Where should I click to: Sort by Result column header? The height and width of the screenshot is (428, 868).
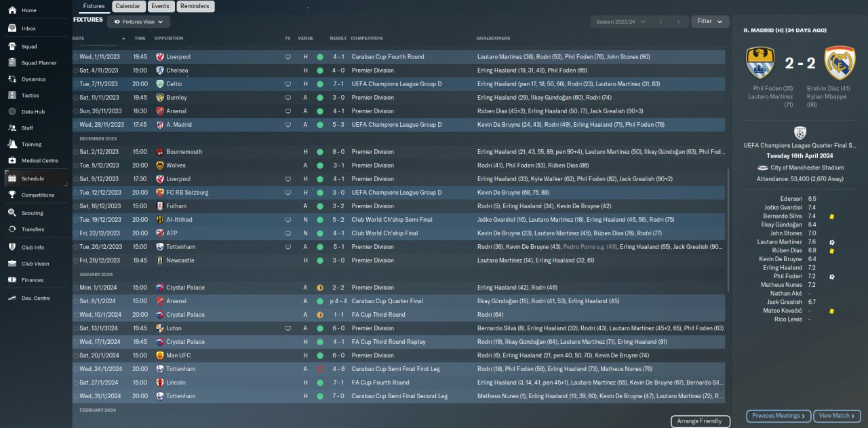point(338,38)
